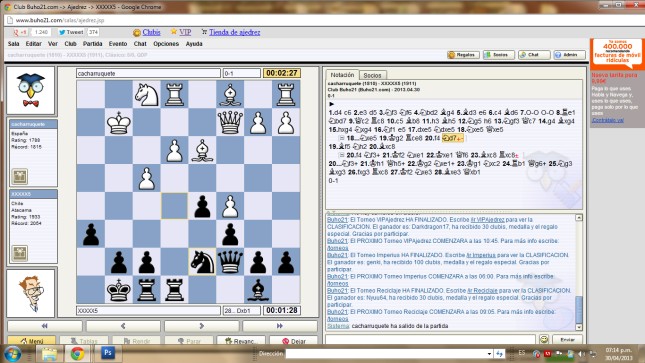
Task: Click the Contrátalo ya! ad link
Action: click(x=608, y=120)
